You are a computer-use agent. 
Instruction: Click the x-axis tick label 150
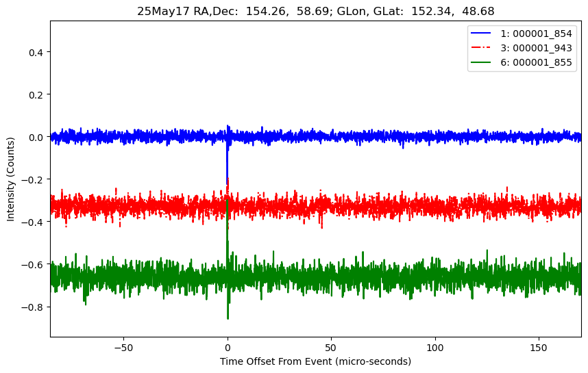[x=539, y=348]
